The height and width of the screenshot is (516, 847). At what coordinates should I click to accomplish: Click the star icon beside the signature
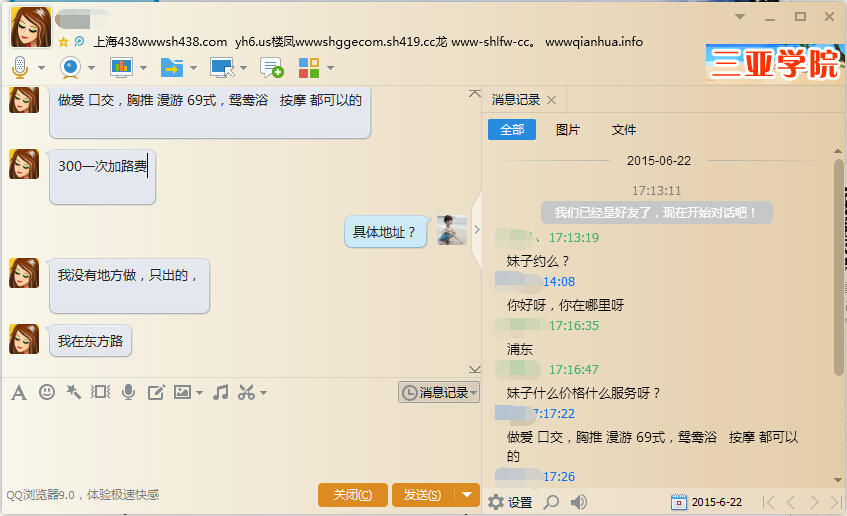[63, 42]
